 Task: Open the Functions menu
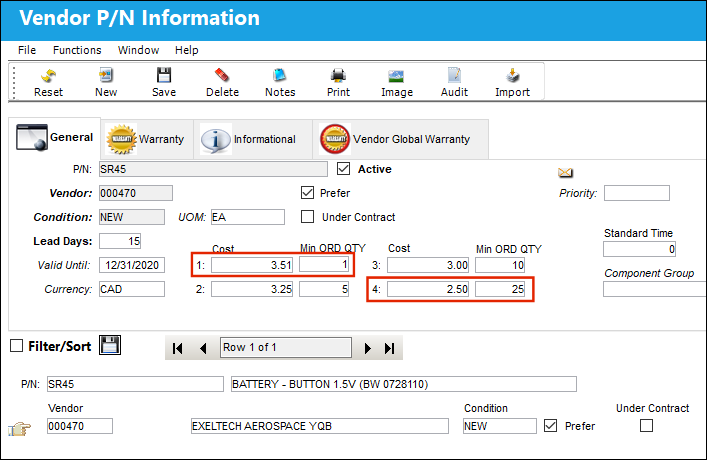tap(77, 50)
